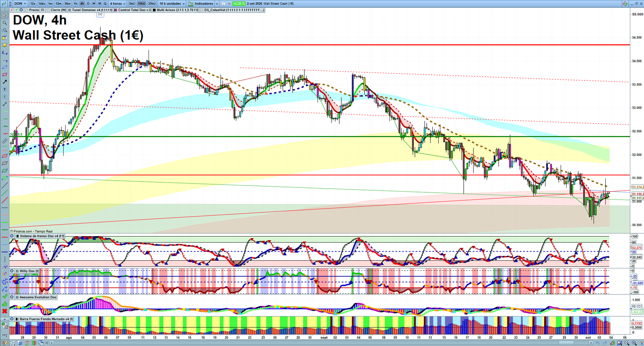Toggle the 5kU units button

point(132,4)
